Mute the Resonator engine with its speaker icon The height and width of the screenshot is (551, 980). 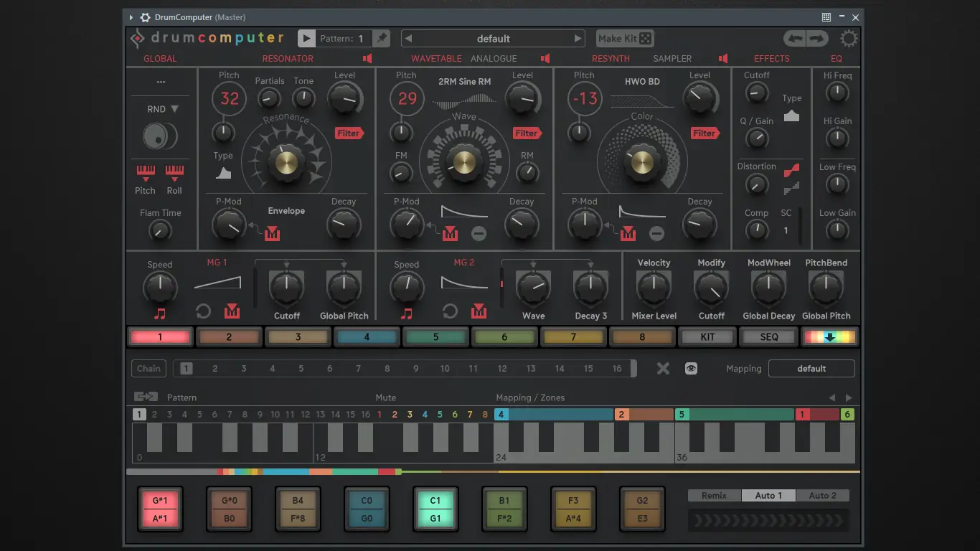(x=367, y=59)
